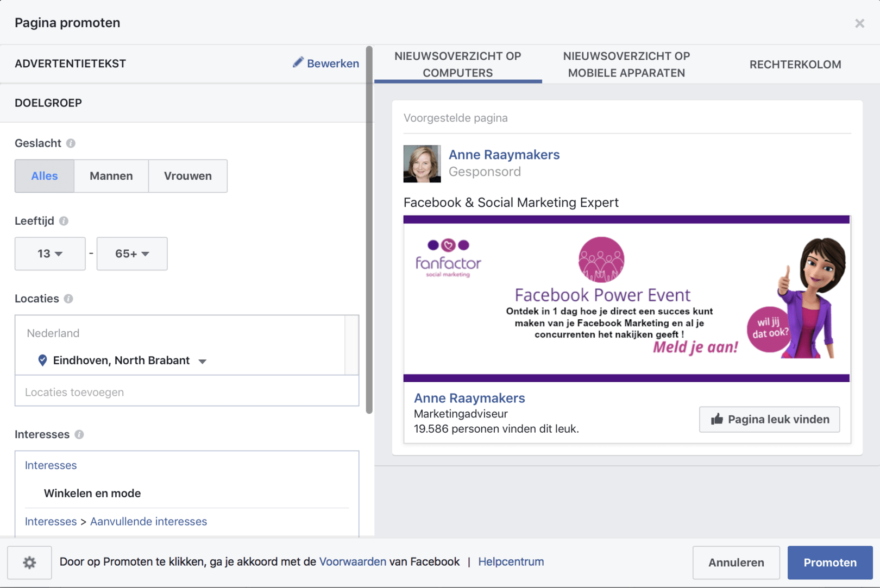Switch to Nieuwsoverzicht op mobiele apparaten tab
Screen dimensions: 880x588
click(626, 64)
